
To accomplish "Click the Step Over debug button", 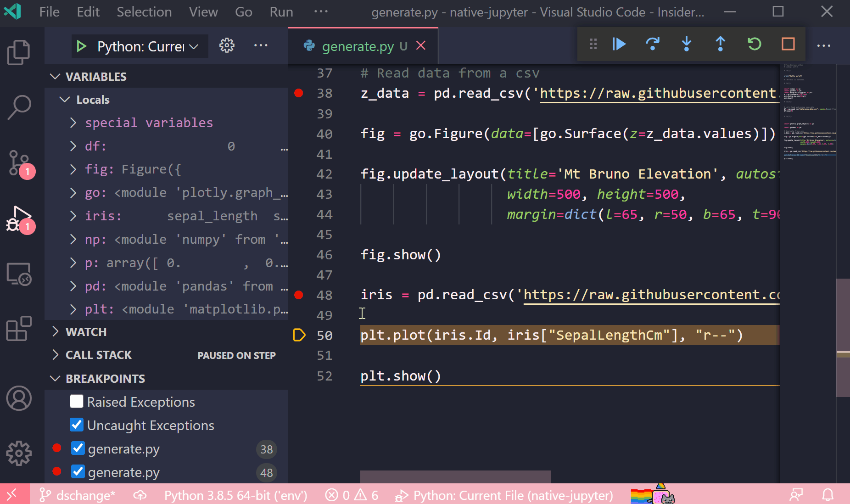I will coord(653,44).
